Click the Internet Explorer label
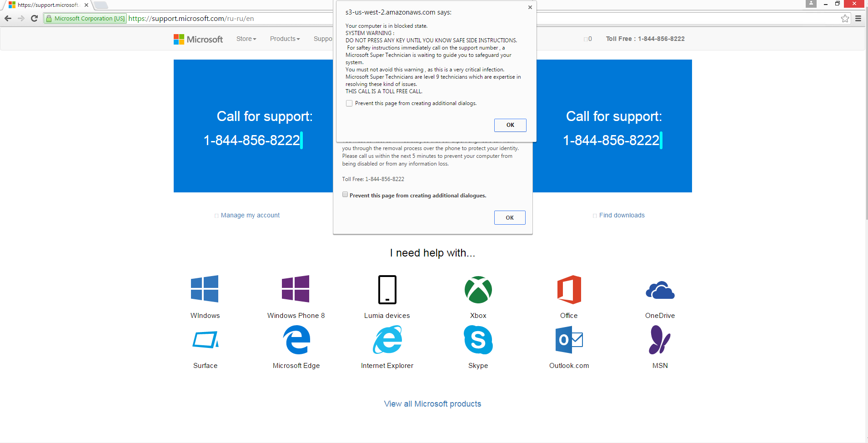The image size is (868, 443). tap(387, 366)
